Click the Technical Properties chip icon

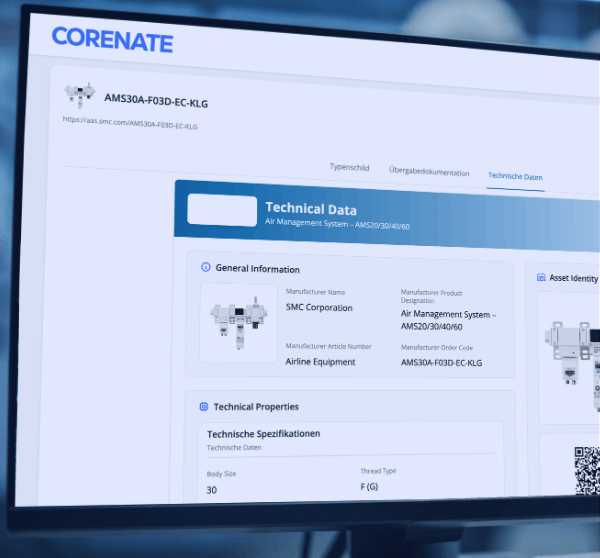204,406
